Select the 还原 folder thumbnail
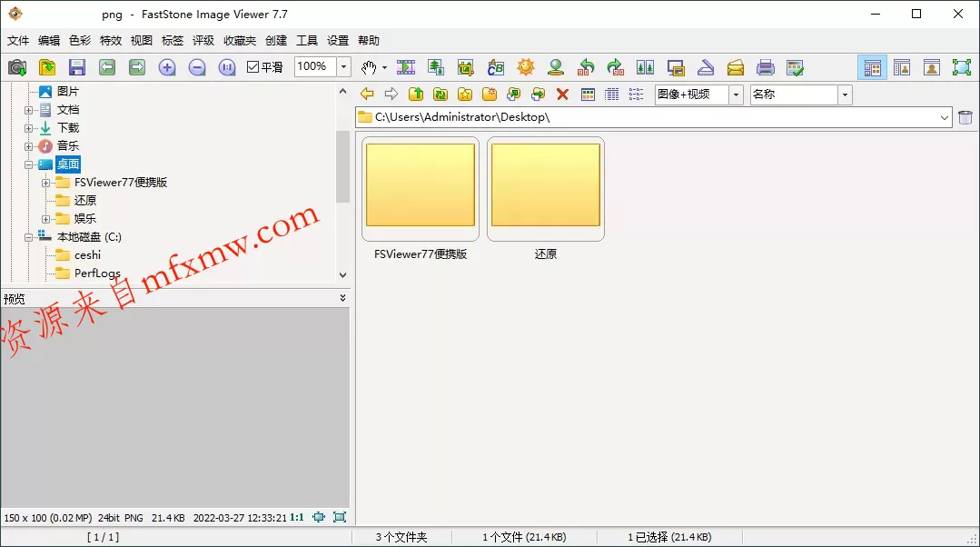This screenshot has width=980, height=547. click(546, 189)
